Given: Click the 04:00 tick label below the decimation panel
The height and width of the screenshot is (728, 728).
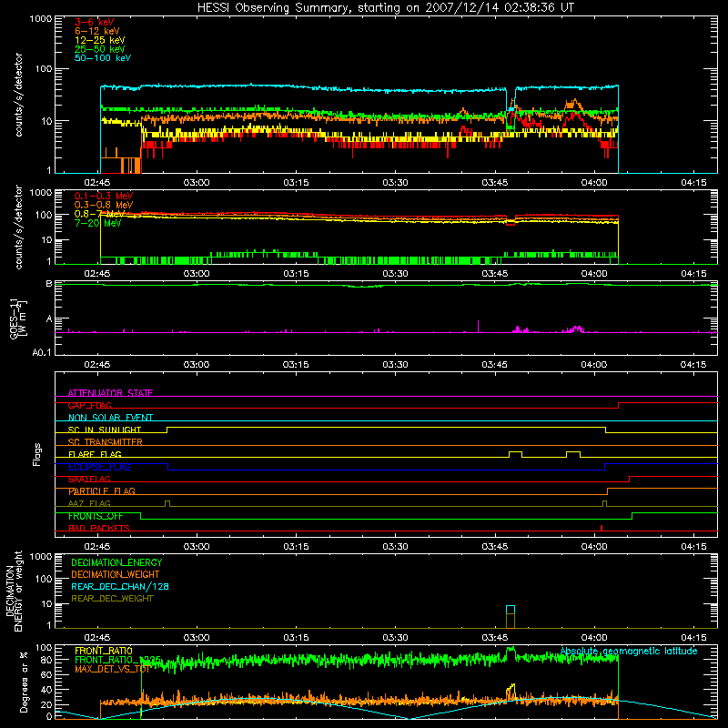Looking at the screenshot, I should (x=594, y=638).
